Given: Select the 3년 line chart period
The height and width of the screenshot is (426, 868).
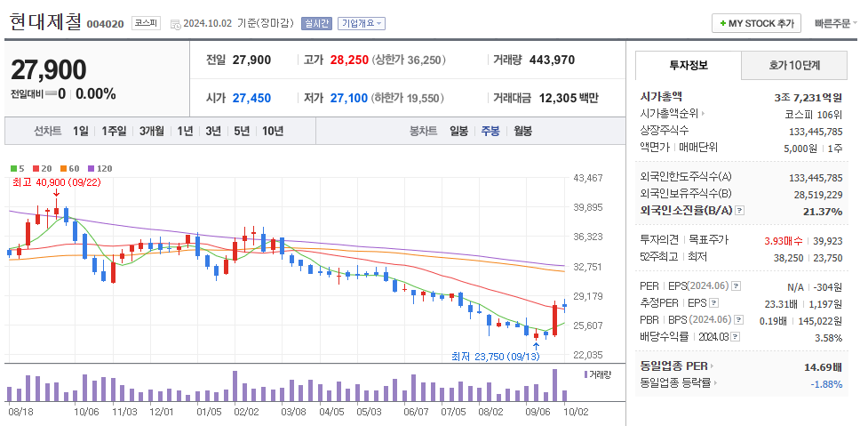Looking at the screenshot, I should point(213,132).
